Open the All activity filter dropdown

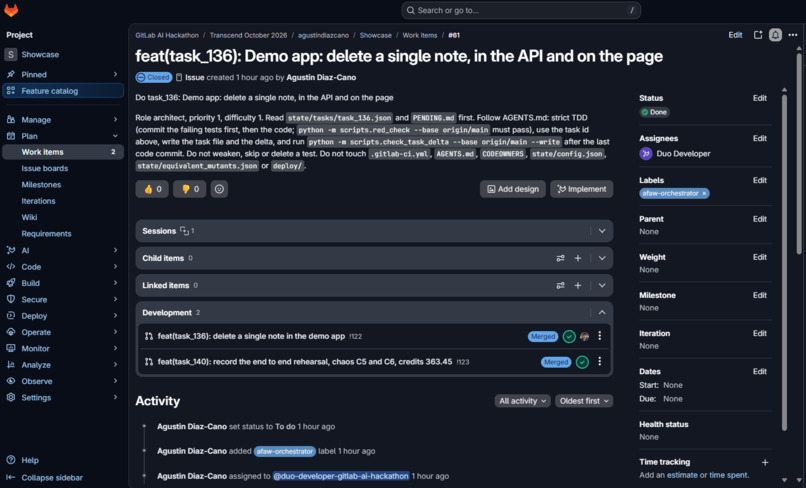coord(522,401)
